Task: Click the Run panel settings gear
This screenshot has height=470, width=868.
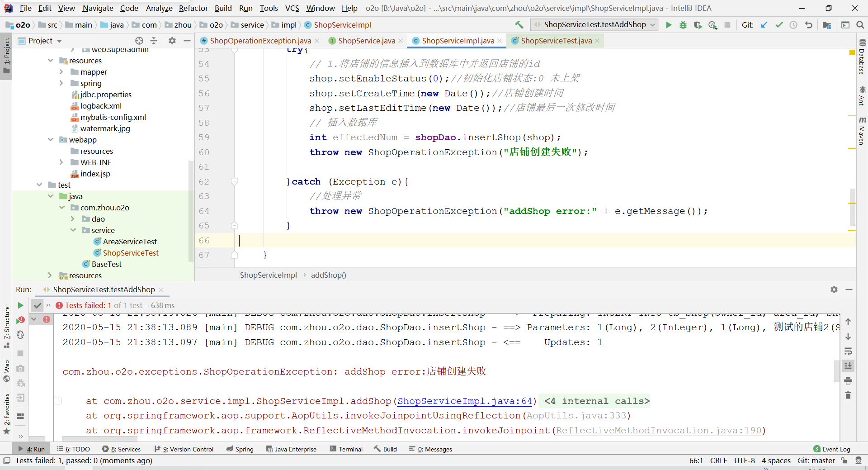Action: pos(834,290)
